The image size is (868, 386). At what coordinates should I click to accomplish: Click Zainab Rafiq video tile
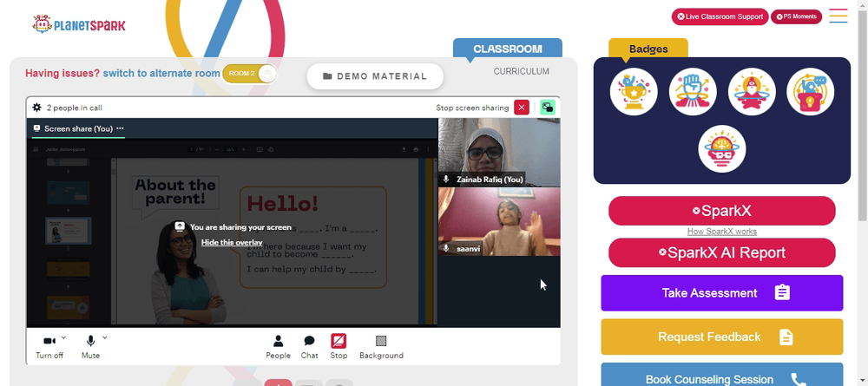click(499, 152)
